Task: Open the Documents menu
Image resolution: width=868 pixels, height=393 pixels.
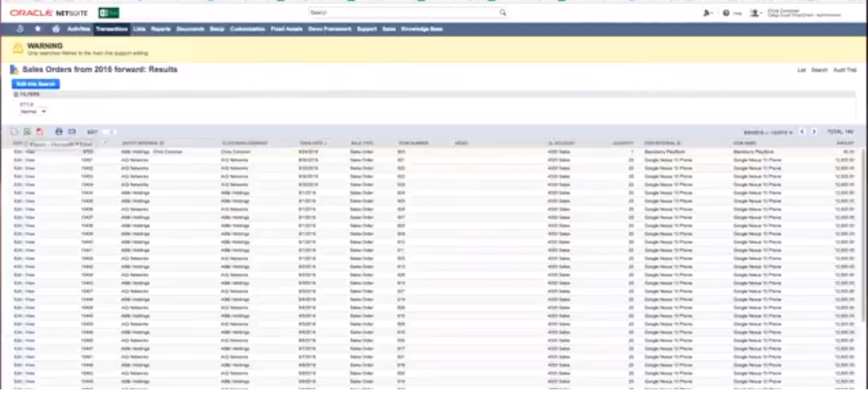Action: pyautogui.click(x=190, y=29)
